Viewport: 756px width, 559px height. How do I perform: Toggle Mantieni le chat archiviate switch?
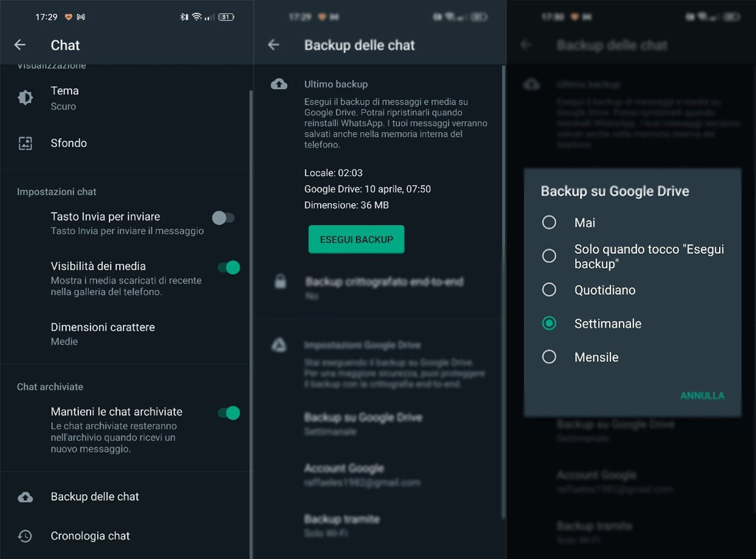coord(229,413)
